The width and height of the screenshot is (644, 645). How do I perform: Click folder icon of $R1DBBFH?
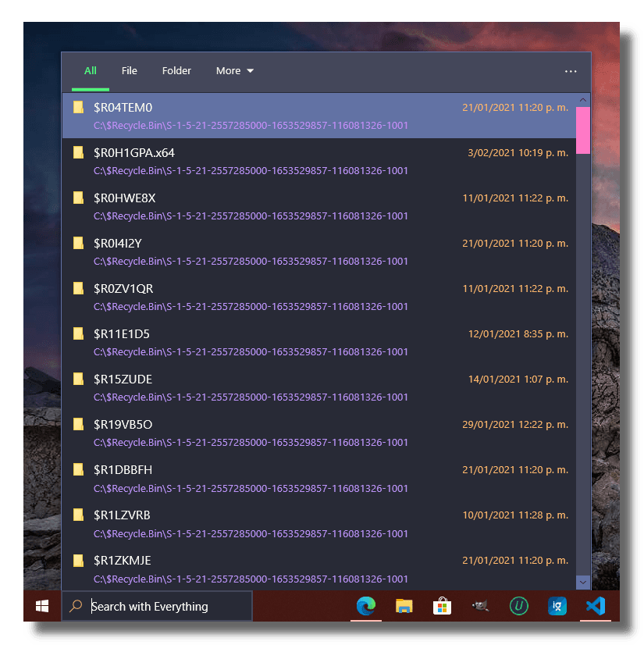click(x=78, y=469)
